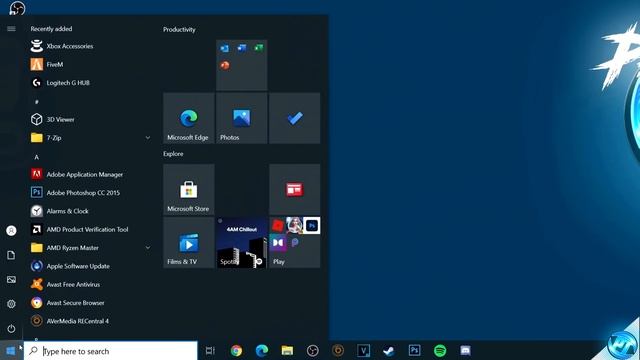Click the Windows Start button
The height and width of the screenshot is (360, 640).
[11, 351]
